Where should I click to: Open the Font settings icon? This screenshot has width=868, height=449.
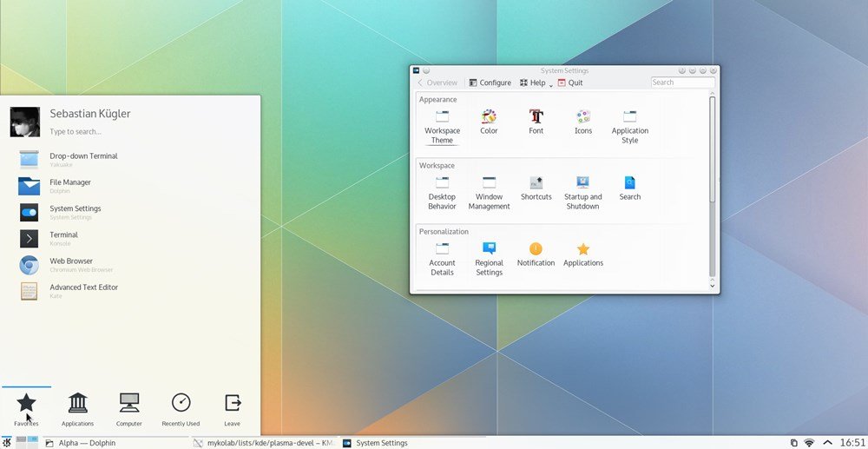click(x=536, y=122)
